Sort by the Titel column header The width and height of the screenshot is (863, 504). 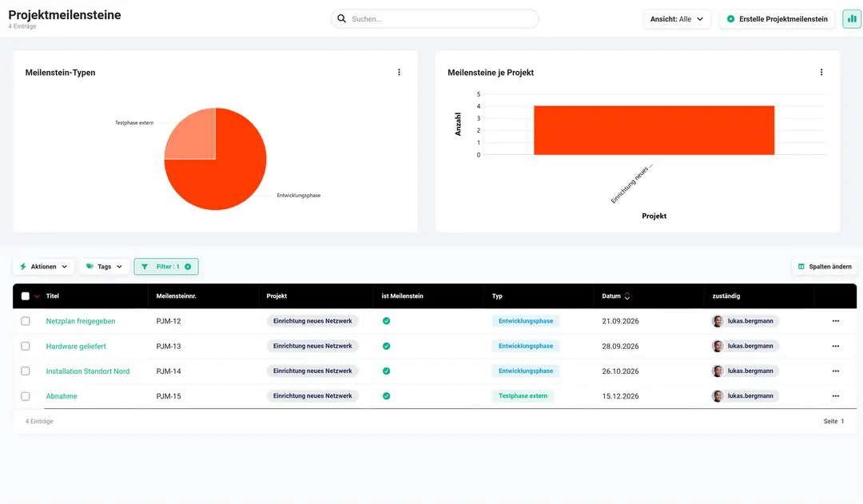tap(52, 296)
